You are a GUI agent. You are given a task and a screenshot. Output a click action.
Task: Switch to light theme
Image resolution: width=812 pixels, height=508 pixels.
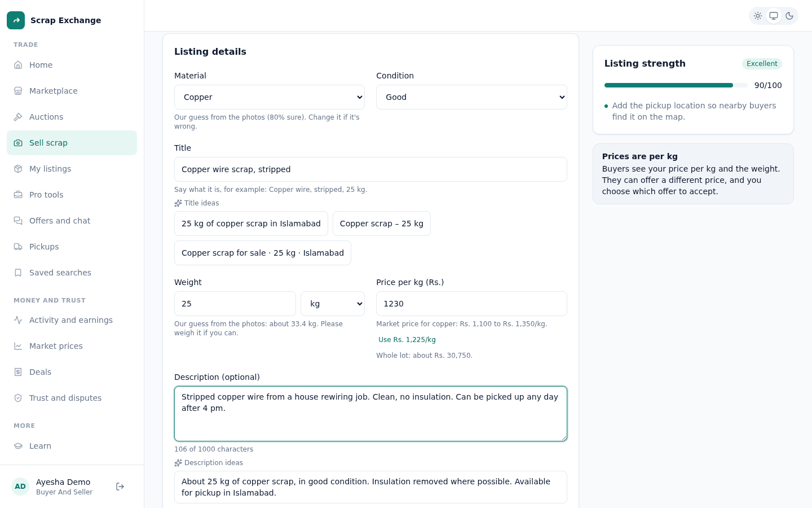click(x=758, y=16)
